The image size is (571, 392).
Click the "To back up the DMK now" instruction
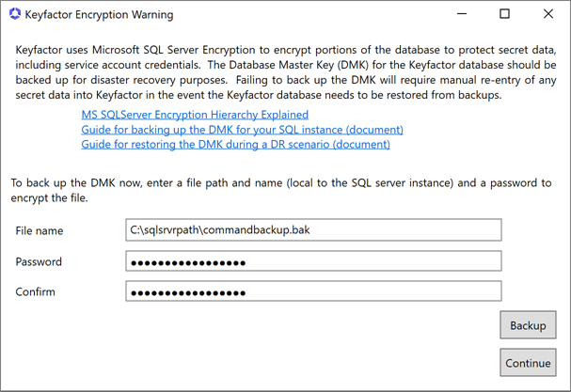tap(282, 188)
